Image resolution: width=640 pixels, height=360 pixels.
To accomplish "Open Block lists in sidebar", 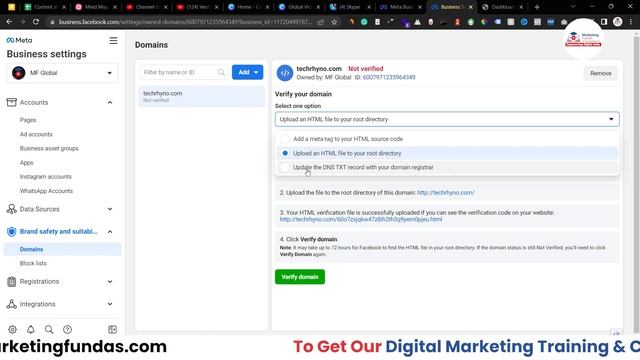I will (33, 263).
